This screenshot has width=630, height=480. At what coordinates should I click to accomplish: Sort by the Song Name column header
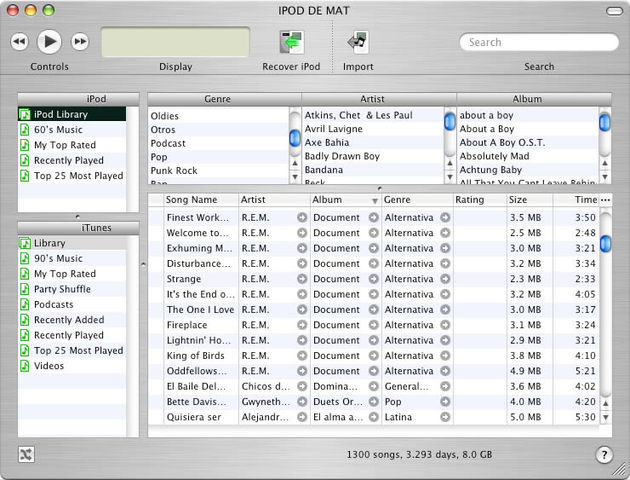coord(201,200)
